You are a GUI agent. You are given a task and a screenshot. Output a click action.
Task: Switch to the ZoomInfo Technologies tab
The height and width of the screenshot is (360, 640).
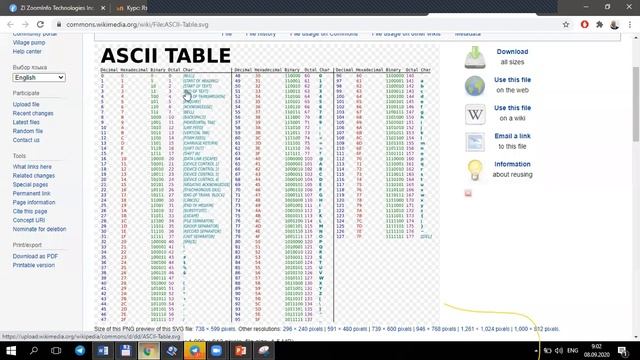tap(57, 8)
